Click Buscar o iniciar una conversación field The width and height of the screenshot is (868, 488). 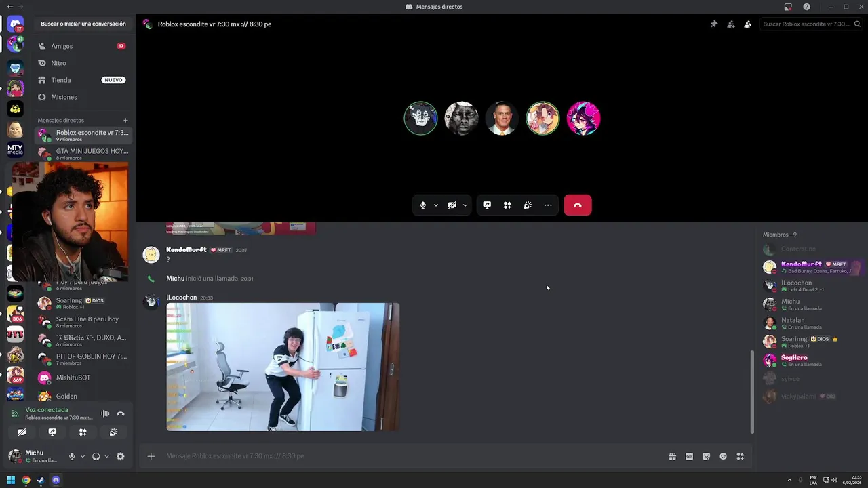tap(83, 24)
